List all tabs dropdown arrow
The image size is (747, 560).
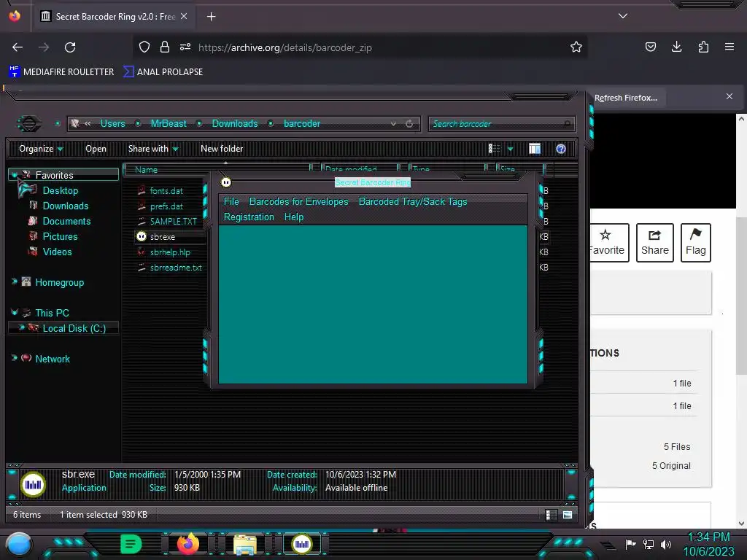coord(623,16)
